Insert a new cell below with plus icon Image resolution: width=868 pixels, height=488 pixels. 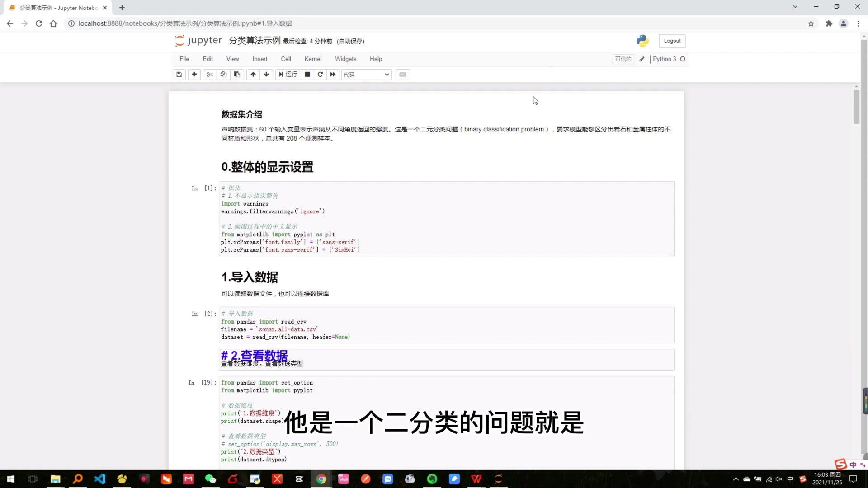[x=194, y=75]
